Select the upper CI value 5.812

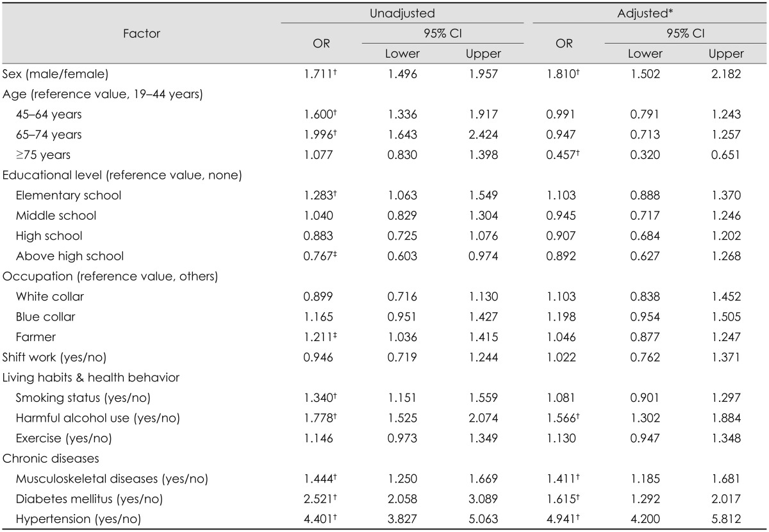click(727, 519)
